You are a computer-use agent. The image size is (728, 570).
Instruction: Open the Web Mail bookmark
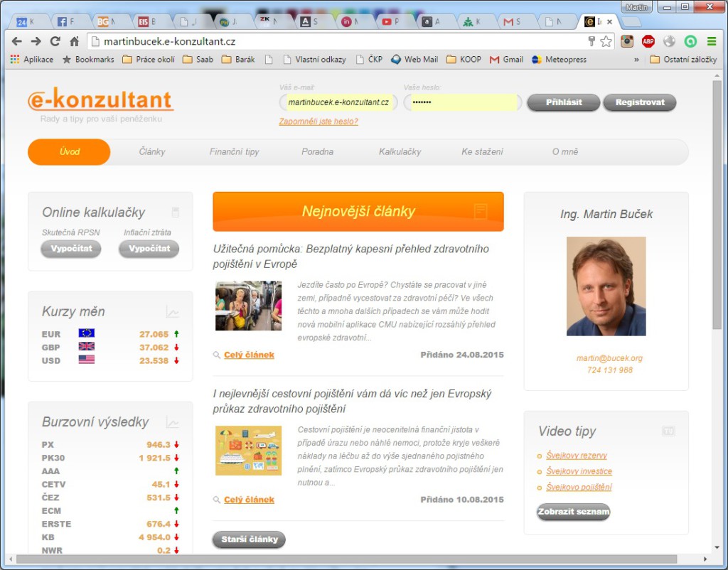pos(414,60)
